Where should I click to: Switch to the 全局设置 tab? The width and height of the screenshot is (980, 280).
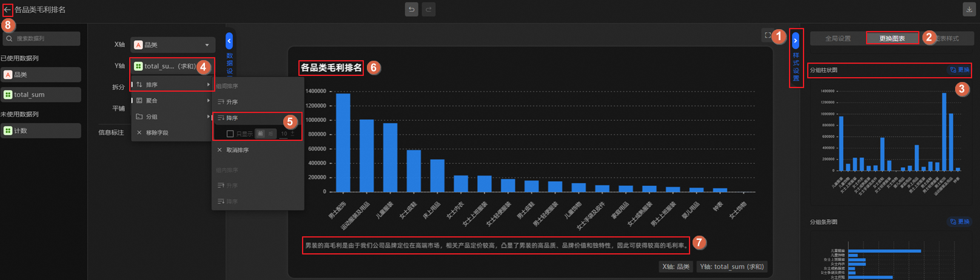click(x=838, y=38)
